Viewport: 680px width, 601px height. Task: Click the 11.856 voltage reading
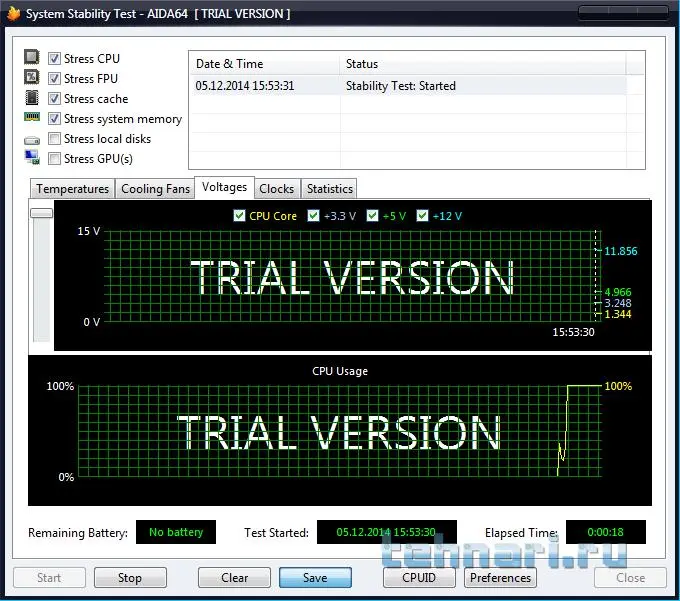coord(621,251)
